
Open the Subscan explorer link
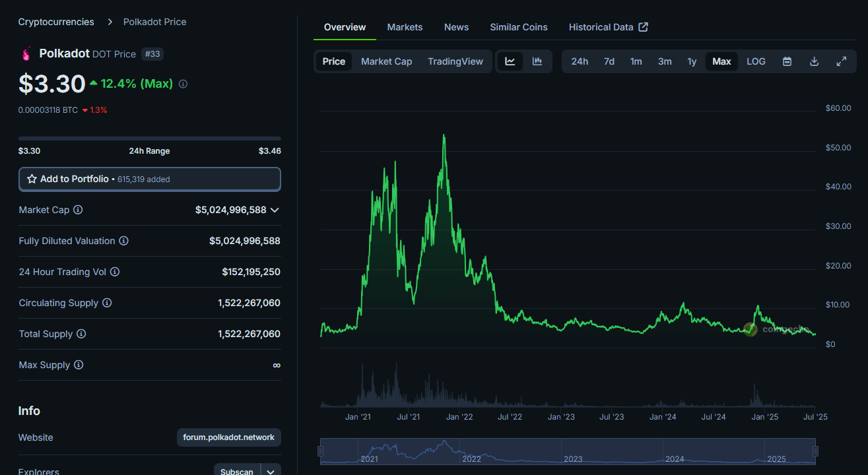coord(237,472)
